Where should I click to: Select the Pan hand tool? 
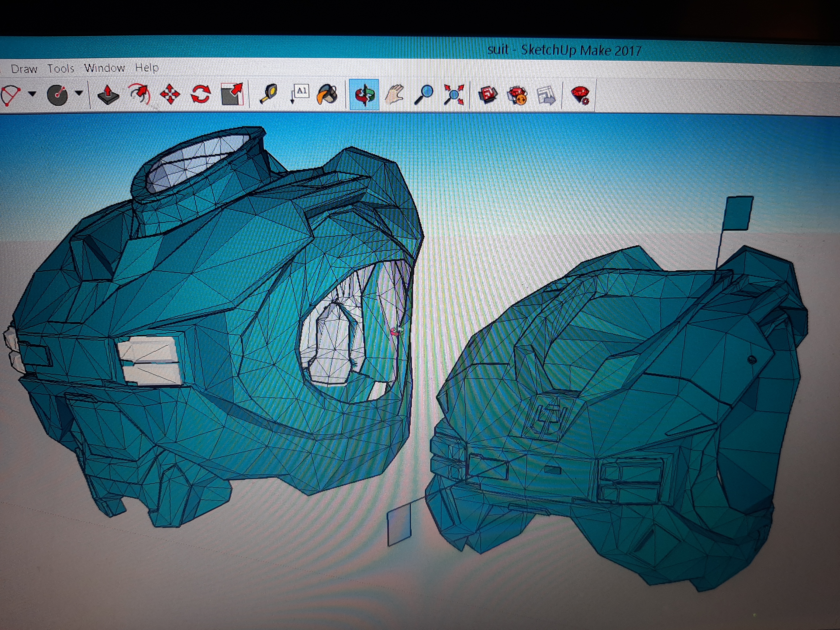(x=394, y=94)
